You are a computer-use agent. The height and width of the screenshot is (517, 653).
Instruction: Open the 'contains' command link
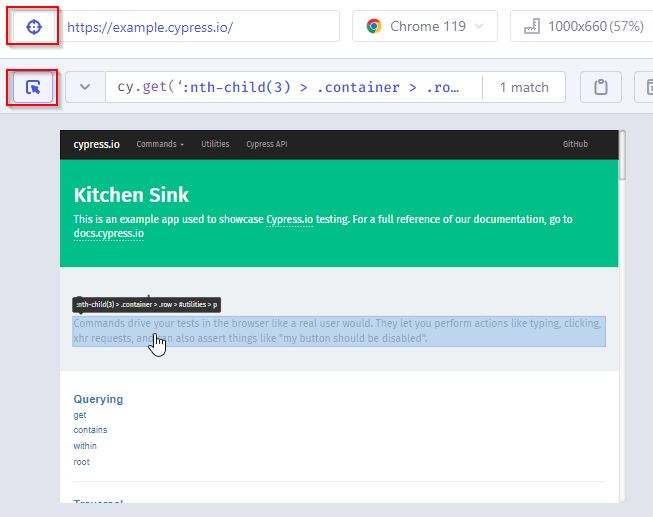pyautogui.click(x=90, y=430)
